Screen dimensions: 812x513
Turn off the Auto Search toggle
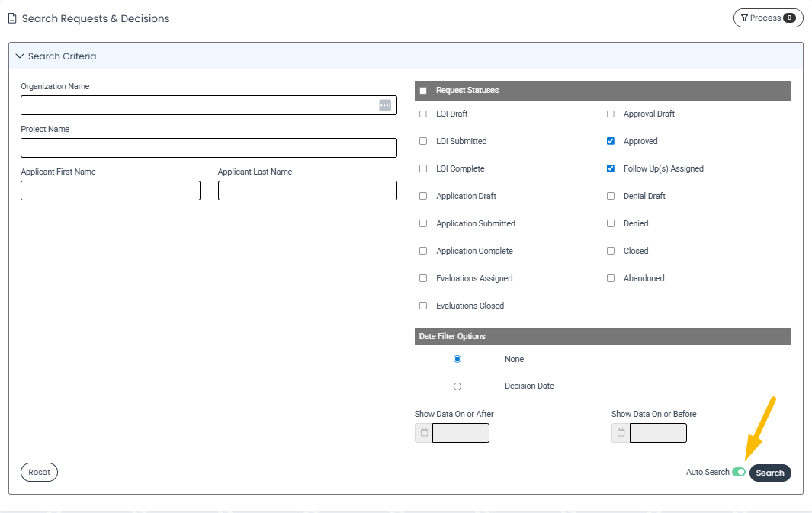(x=739, y=472)
